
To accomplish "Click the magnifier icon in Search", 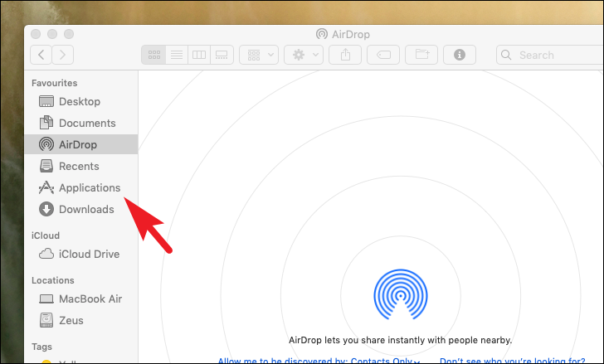I will (x=506, y=55).
